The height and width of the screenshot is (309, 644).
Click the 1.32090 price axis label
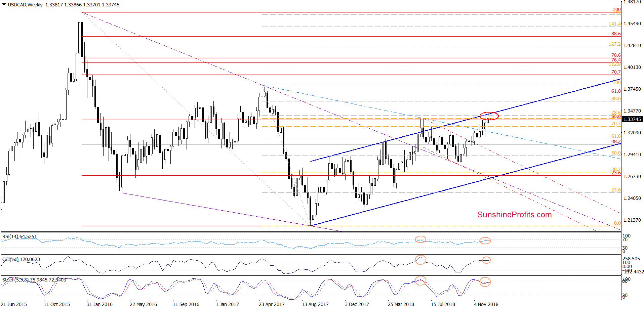coord(632,133)
